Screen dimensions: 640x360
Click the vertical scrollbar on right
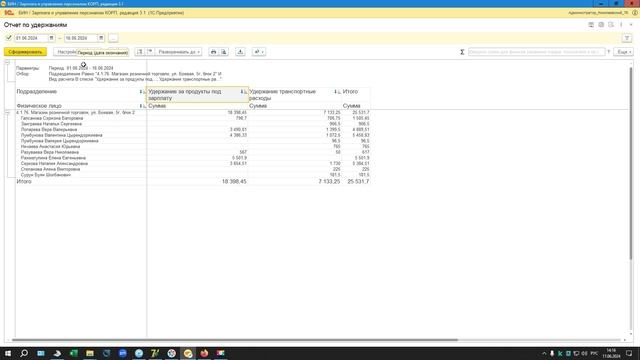[630, 163]
